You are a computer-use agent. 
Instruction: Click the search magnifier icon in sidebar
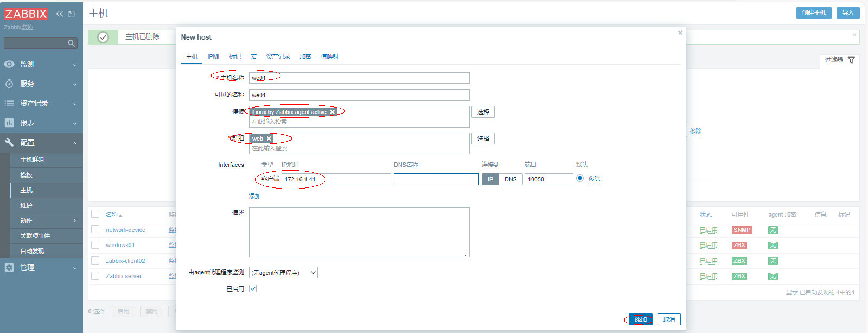(71, 43)
